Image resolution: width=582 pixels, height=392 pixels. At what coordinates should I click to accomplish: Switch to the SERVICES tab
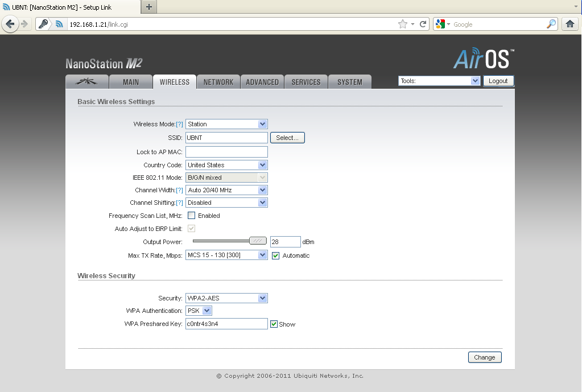pyautogui.click(x=306, y=81)
